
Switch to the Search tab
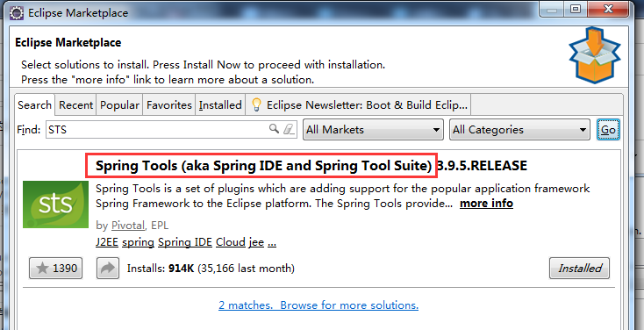click(34, 104)
